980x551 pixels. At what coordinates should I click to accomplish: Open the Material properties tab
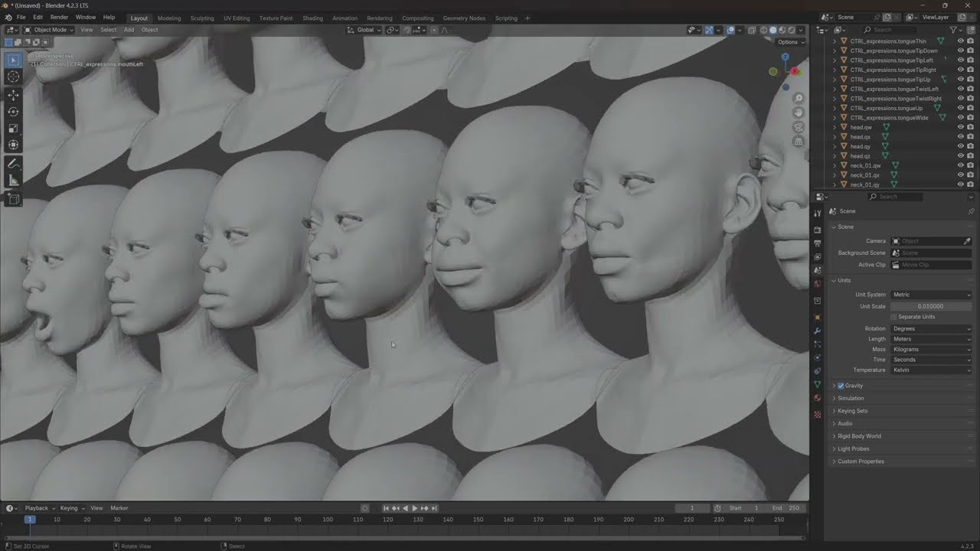click(818, 398)
